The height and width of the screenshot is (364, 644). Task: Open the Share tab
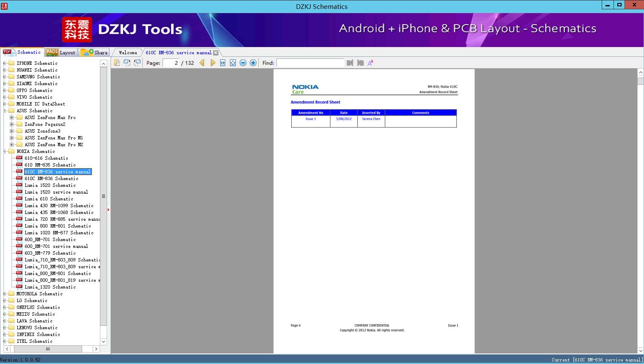click(x=94, y=53)
